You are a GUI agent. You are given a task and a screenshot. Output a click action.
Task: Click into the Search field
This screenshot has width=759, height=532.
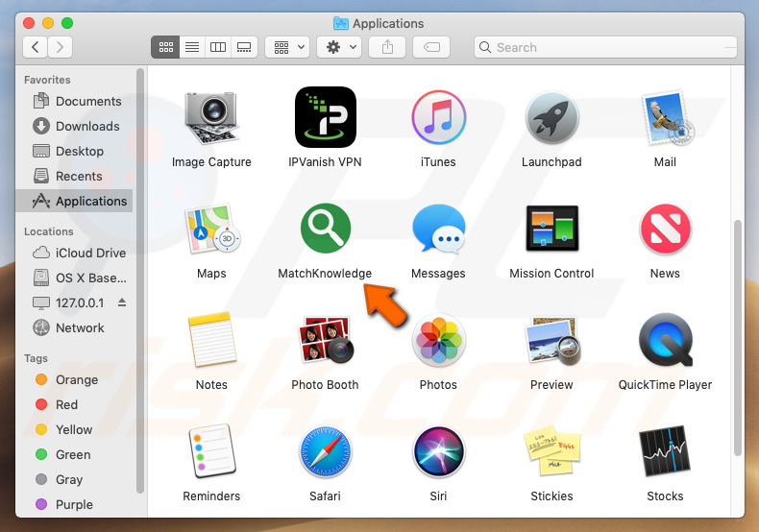(605, 47)
